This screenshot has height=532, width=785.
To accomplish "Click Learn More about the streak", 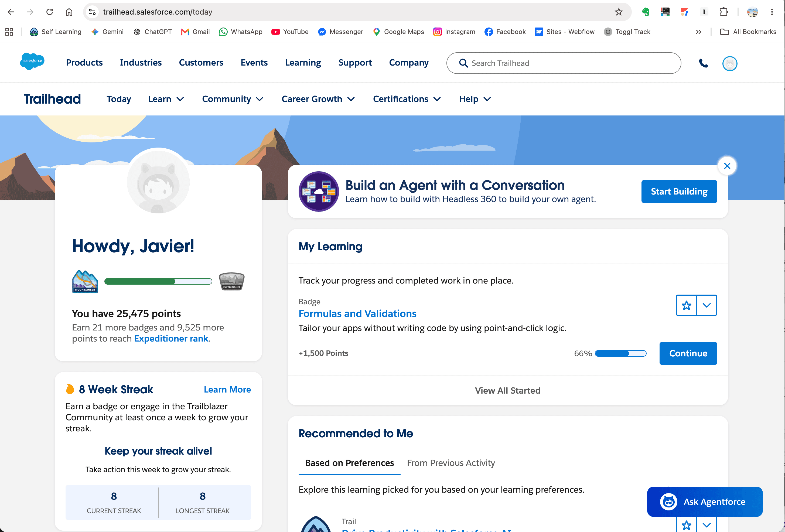I will pyautogui.click(x=227, y=390).
